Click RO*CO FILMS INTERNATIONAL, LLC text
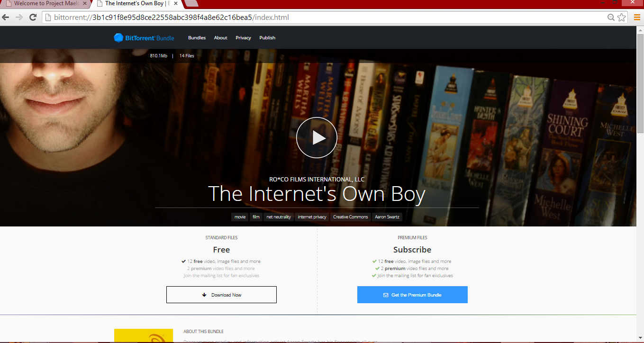The image size is (644, 343). tap(317, 180)
